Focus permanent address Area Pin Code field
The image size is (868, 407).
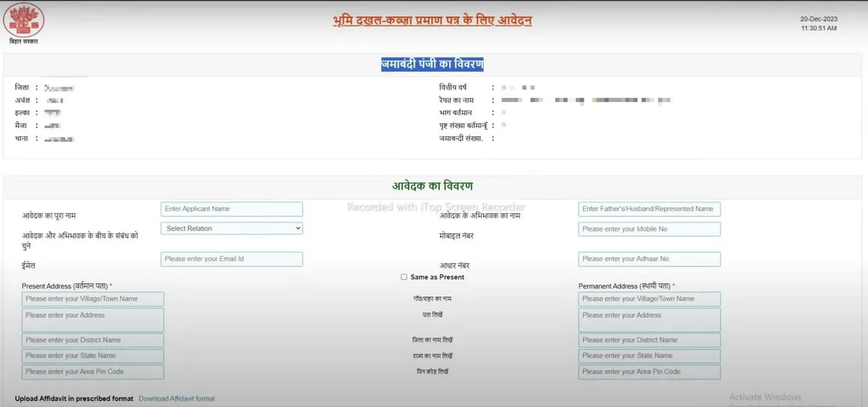(x=649, y=372)
